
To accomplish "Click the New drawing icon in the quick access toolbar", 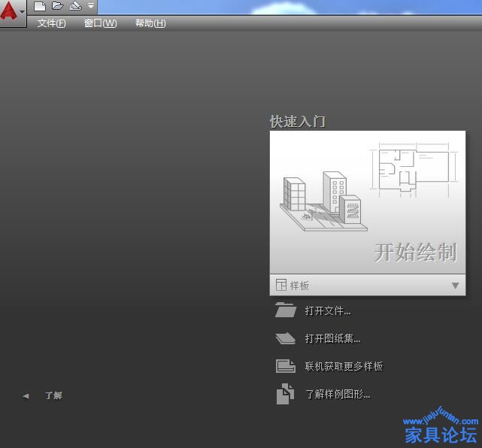I will (x=40, y=6).
